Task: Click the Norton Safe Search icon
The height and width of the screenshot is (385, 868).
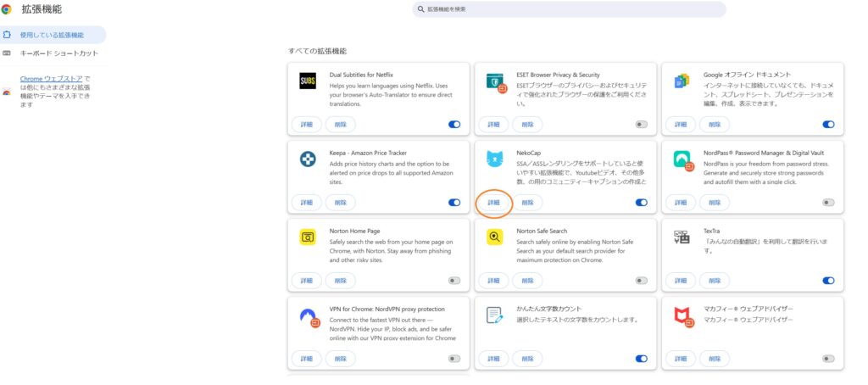Action: point(495,237)
